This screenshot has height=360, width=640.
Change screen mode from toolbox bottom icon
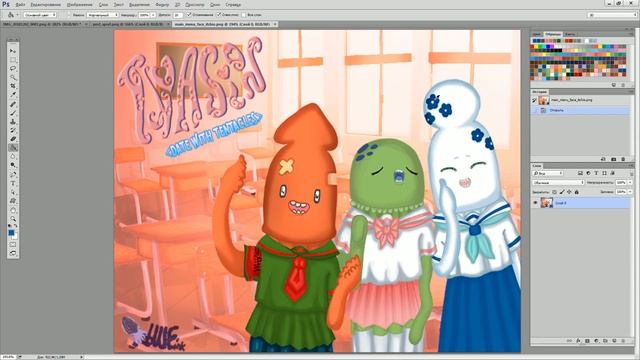coord(13,253)
